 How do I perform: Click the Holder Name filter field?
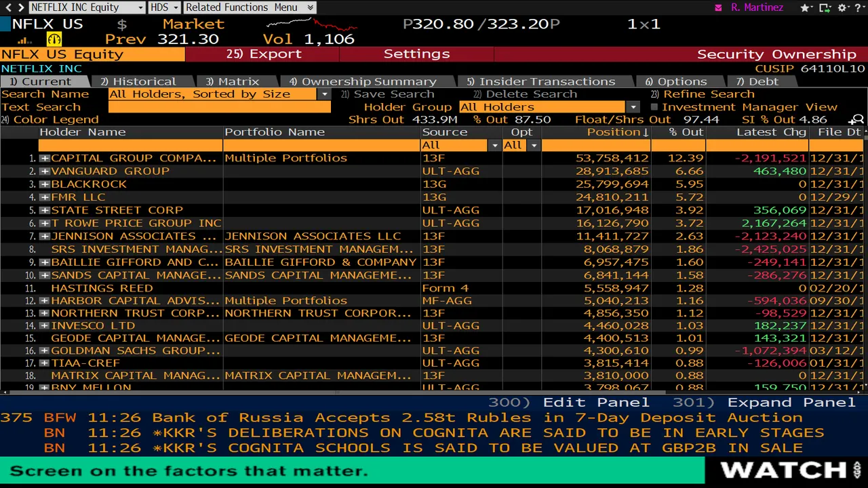(130, 145)
